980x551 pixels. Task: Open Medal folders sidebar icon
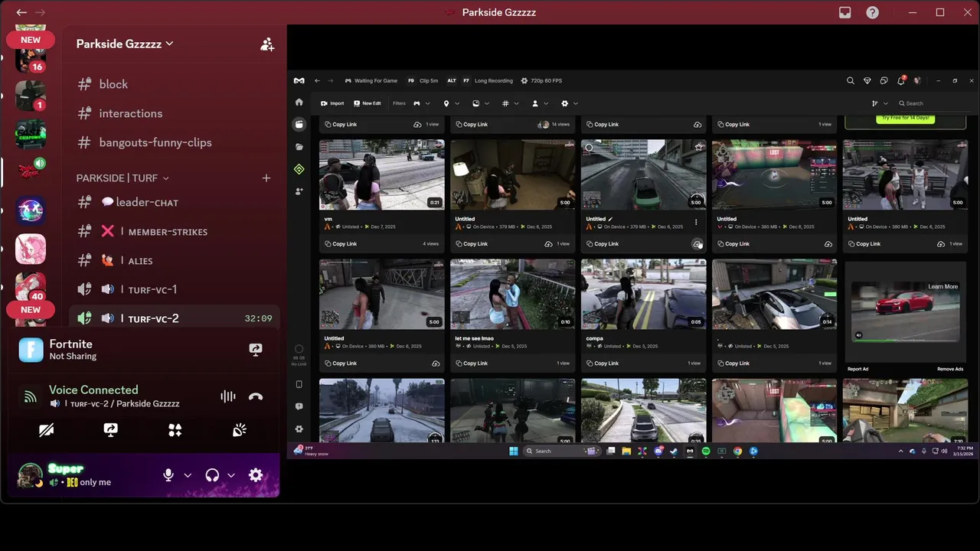coord(299,146)
